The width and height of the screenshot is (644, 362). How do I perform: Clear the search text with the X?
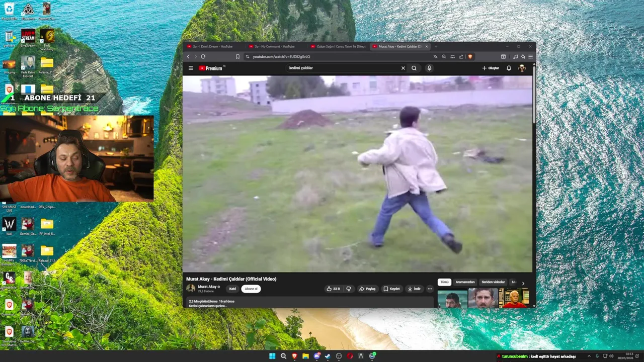[x=403, y=68]
